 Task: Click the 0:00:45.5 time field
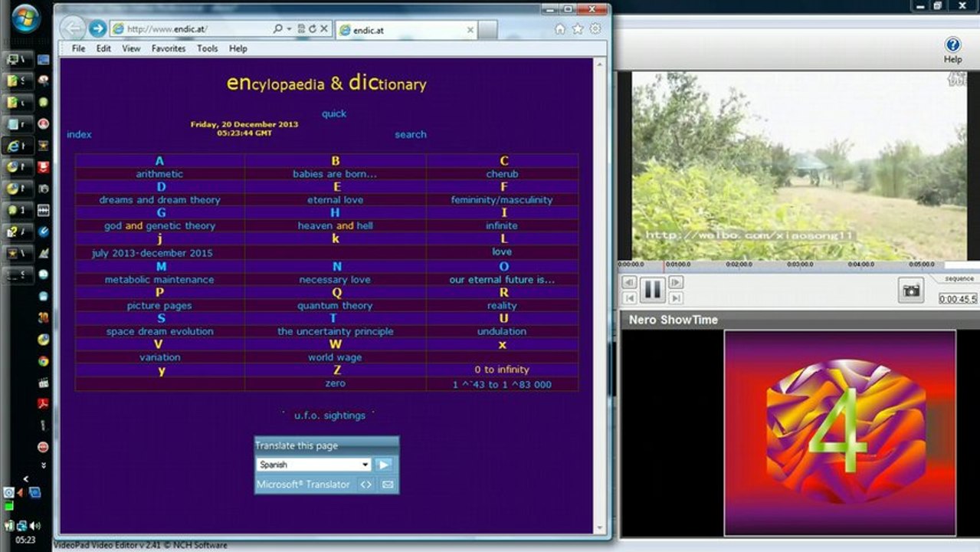[958, 299]
